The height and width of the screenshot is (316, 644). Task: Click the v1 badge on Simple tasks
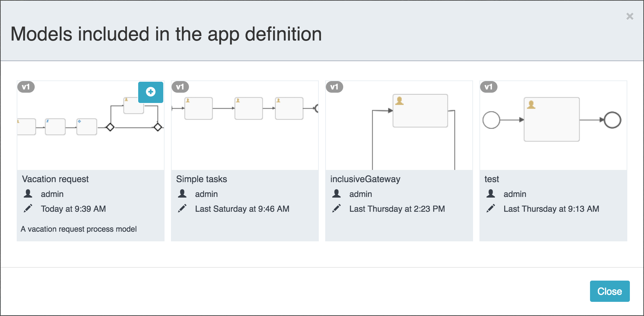point(180,87)
